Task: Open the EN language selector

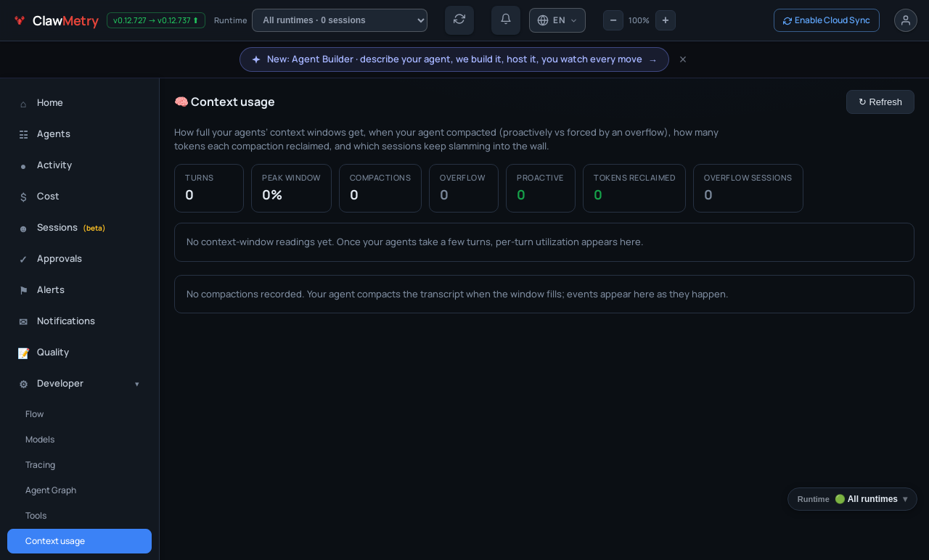Action: coord(557,20)
